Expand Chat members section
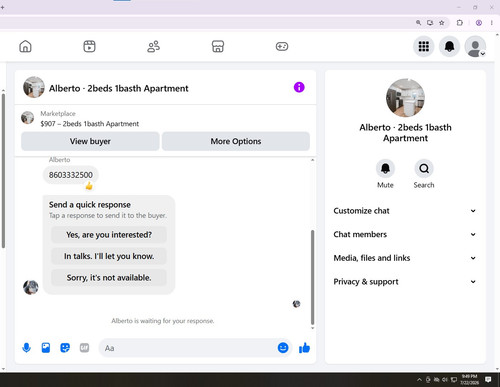500x387 pixels. tap(405, 235)
